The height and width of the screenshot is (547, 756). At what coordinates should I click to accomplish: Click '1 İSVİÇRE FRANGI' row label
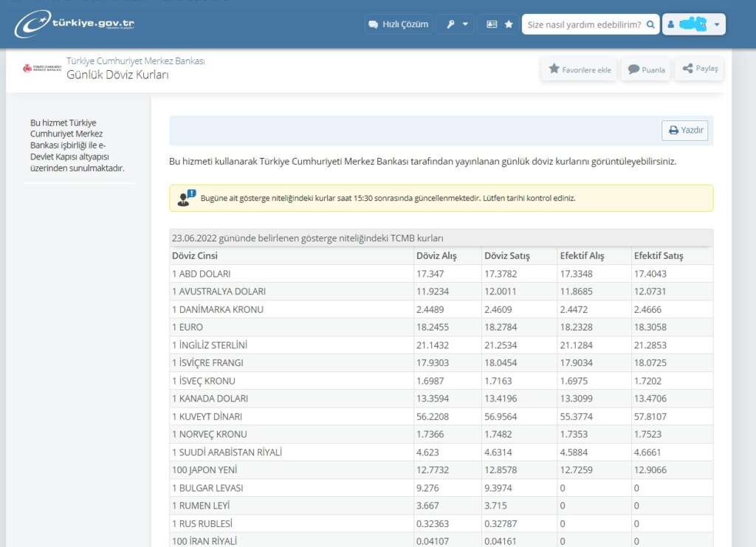(207, 363)
